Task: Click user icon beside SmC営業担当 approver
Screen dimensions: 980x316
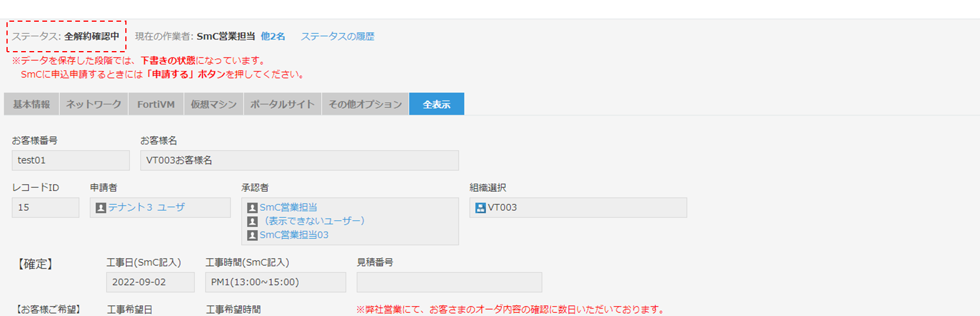Action: 252,208
